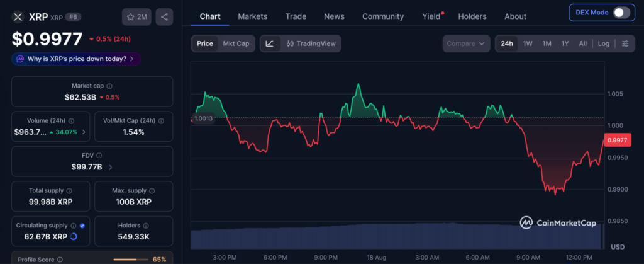Screen dimensions: 644x264
Task: Select the Price chart toggle
Action: [x=205, y=43]
